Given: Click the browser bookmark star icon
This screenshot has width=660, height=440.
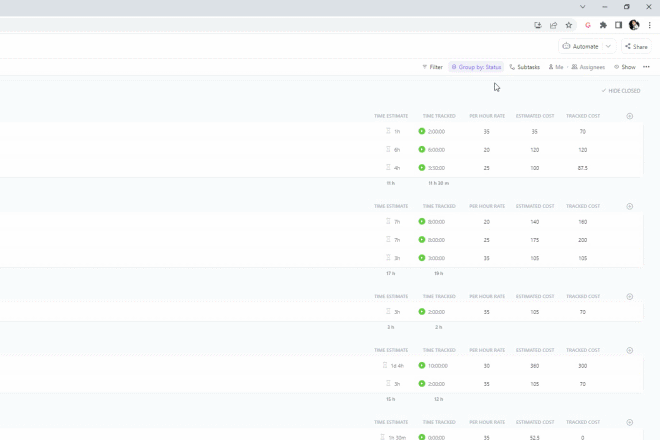Looking at the screenshot, I should (568, 25).
